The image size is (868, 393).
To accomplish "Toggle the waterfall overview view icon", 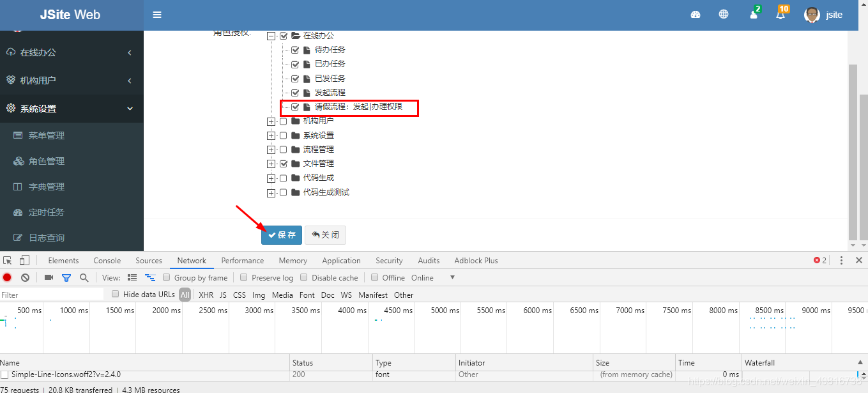I will [x=150, y=277].
